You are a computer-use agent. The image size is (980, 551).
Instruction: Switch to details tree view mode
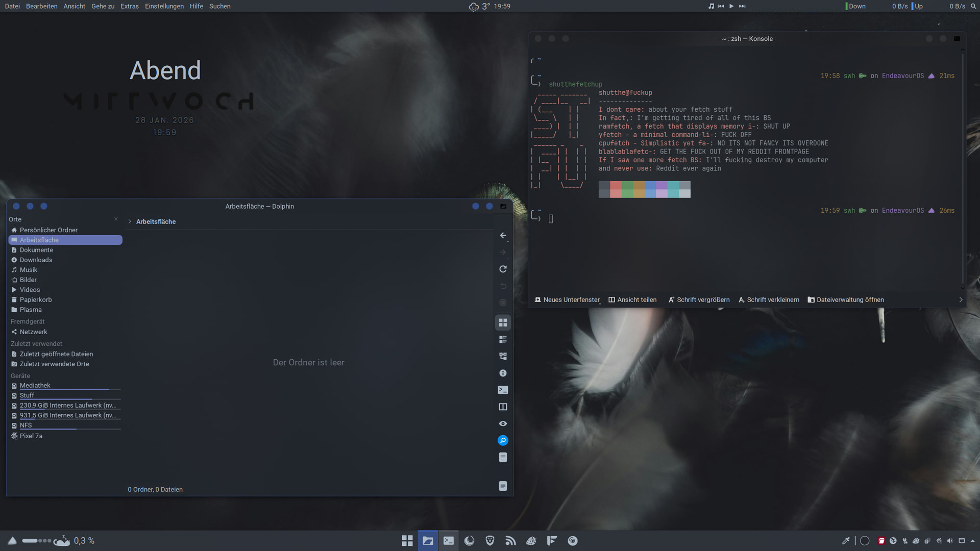[503, 356]
